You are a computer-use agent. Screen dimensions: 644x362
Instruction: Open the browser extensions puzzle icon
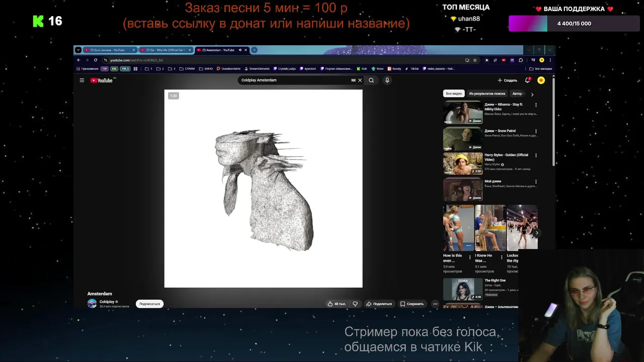(x=521, y=60)
